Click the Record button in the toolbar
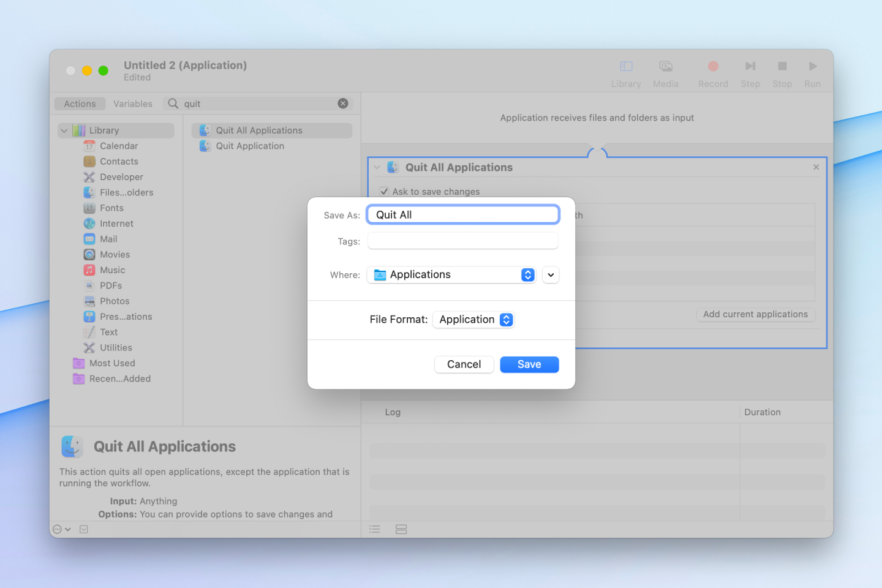 coord(713,66)
